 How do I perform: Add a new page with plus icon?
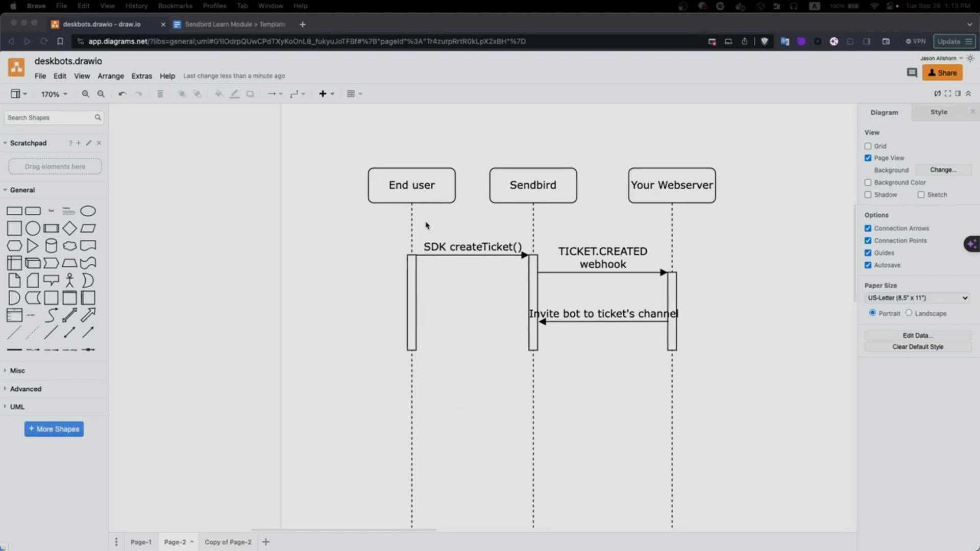[265, 542]
